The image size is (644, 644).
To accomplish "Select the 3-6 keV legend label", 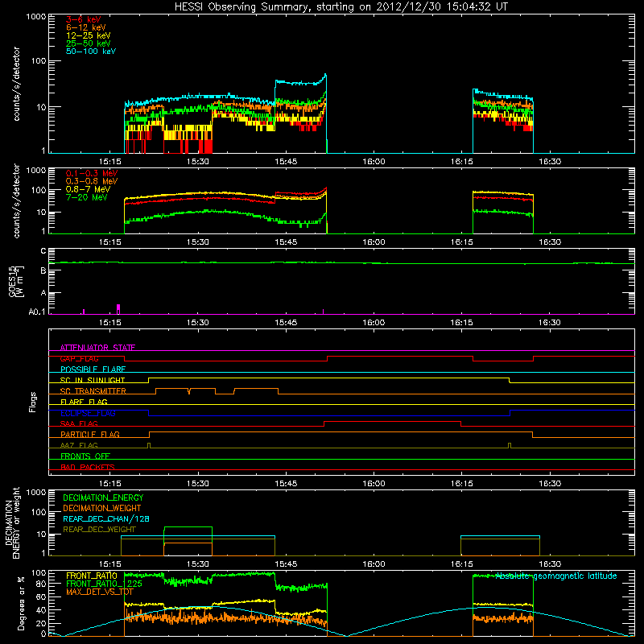I will [x=83, y=19].
